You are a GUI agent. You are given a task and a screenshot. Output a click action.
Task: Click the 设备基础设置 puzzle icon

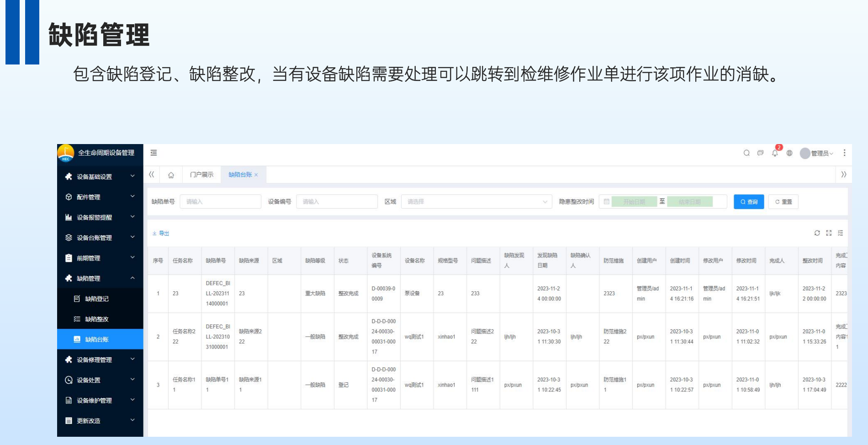click(x=69, y=177)
